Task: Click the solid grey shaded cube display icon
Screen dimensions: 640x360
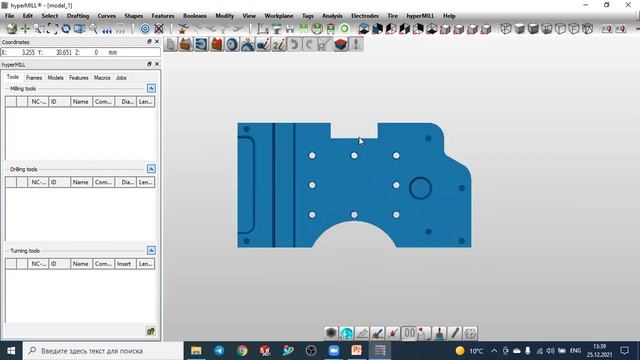Action: [x=520, y=29]
